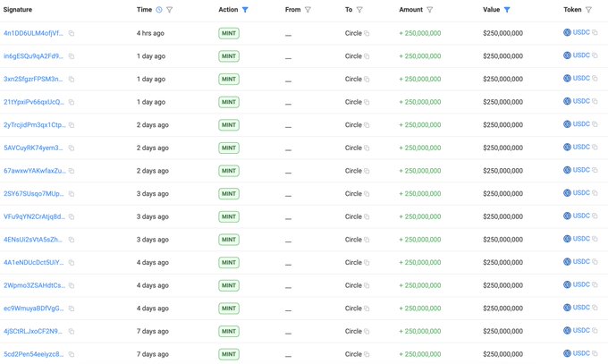Viewport: 608px width, 364px height.
Task: Copy signature 4A1eNDUcDct5UiY
Action: pyautogui.click(x=72, y=262)
